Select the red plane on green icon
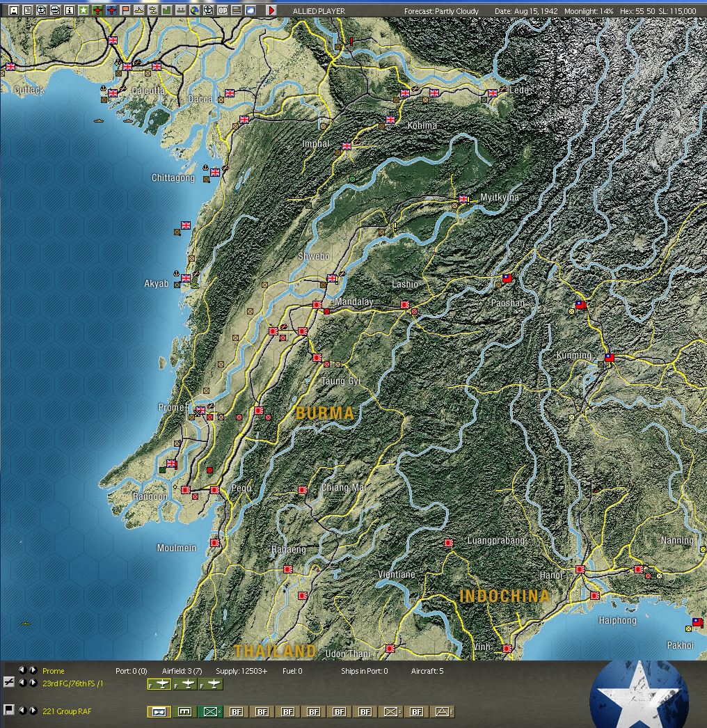 97,10
